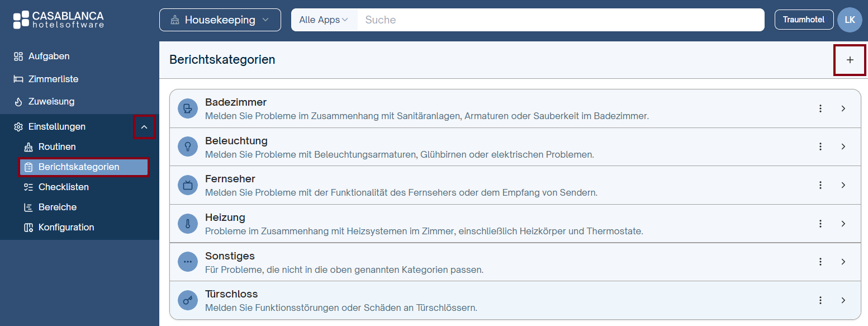Screen dimensions: 868x326
Task: Click the Türschloss description text
Action: pos(341,308)
